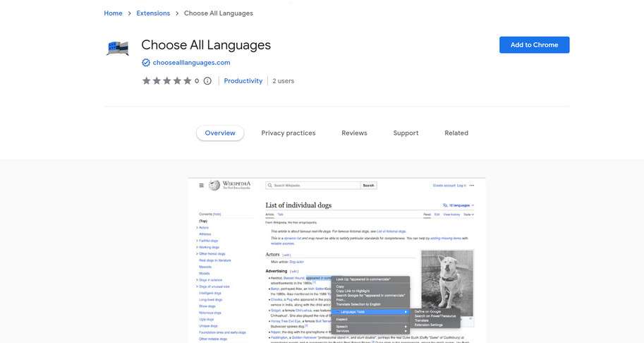Image resolution: width=644 pixels, height=343 pixels.
Task: Click the extension screenshot preview image
Action: 336,260
